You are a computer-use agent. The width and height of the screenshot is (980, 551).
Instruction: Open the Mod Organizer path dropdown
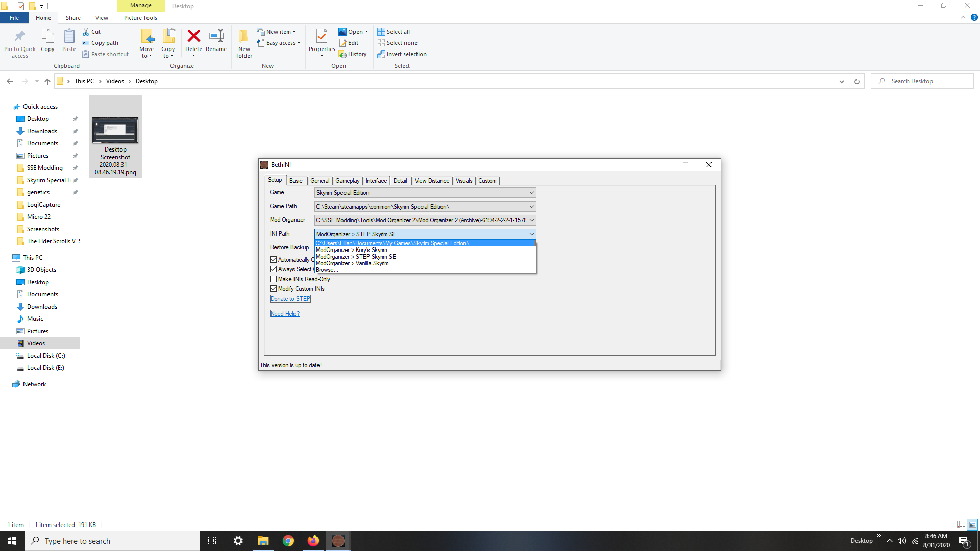coord(425,220)
